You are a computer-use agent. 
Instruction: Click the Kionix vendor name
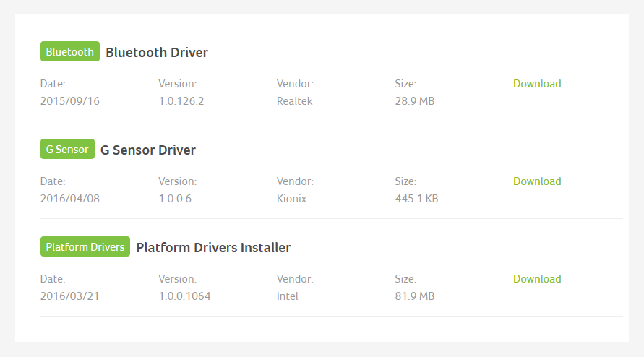click(291, 199)
